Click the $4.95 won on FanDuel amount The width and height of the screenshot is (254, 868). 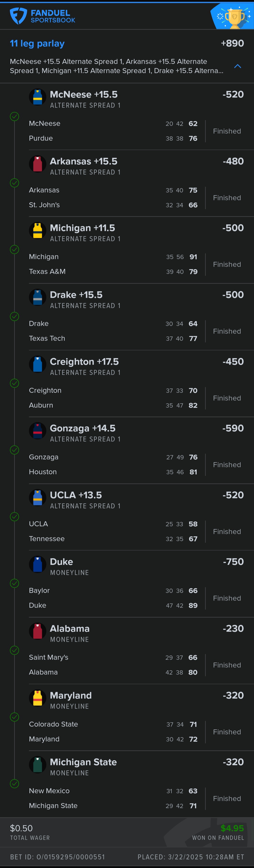[232, 828]
